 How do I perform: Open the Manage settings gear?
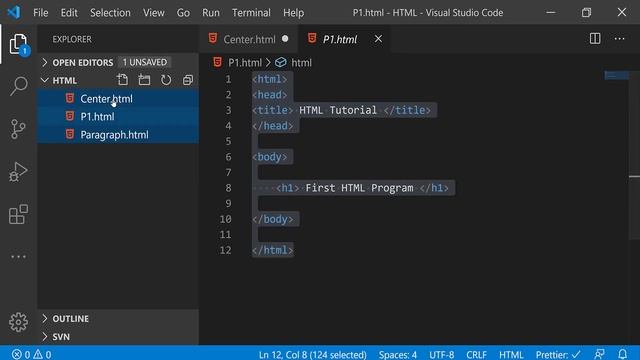coord(18,322)
